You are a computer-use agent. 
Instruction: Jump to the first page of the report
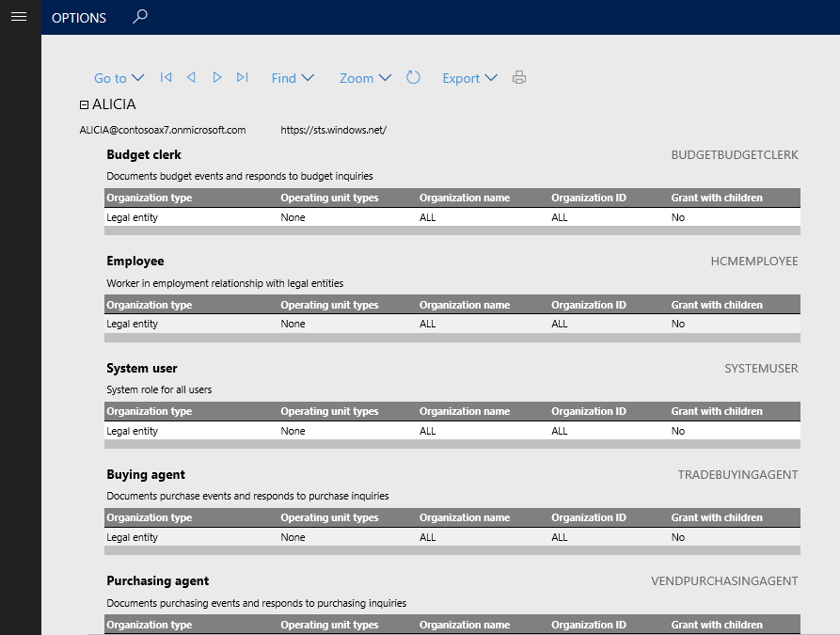(166, 78)
